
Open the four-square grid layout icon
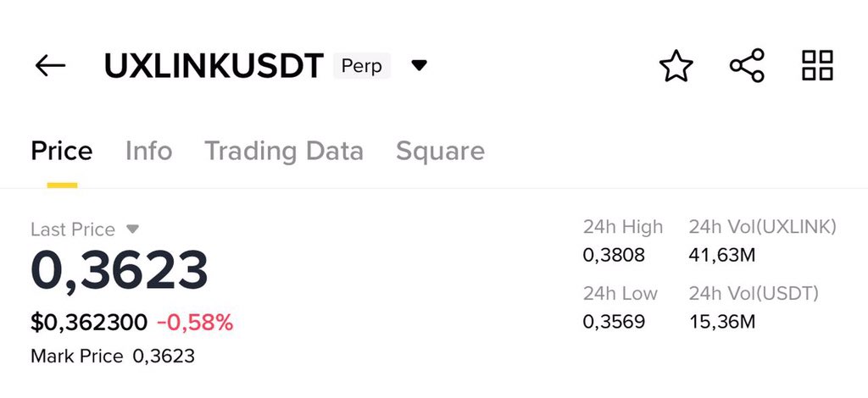click(x=818, y=65)
